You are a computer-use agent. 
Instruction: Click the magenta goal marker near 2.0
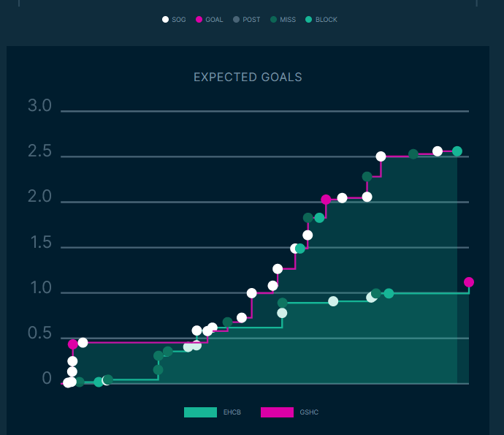pyautogui.click(x=327, y=200)
